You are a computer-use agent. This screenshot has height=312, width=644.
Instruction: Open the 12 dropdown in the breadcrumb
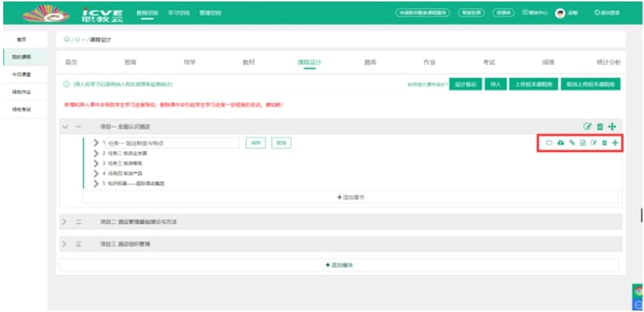click(79, 40)
